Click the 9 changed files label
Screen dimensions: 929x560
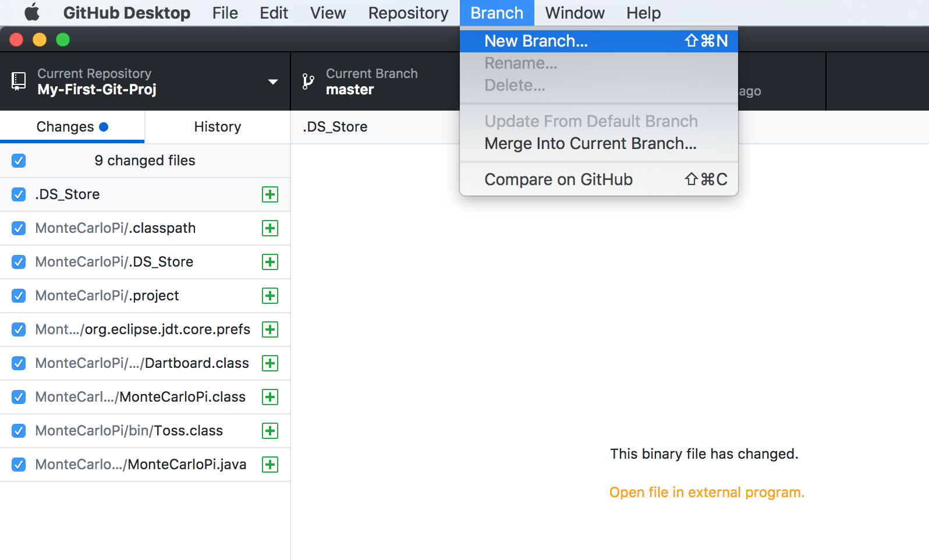pos(145,161)
